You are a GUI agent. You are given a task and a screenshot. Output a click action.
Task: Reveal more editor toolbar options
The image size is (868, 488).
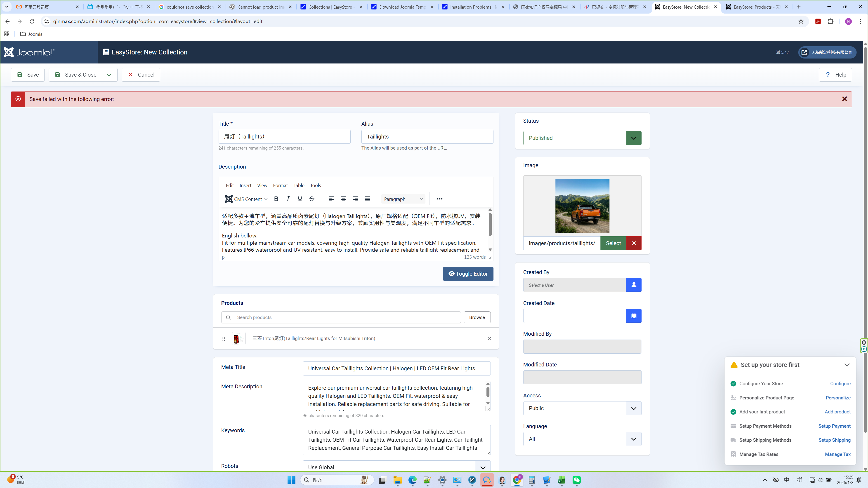point(439,199)
